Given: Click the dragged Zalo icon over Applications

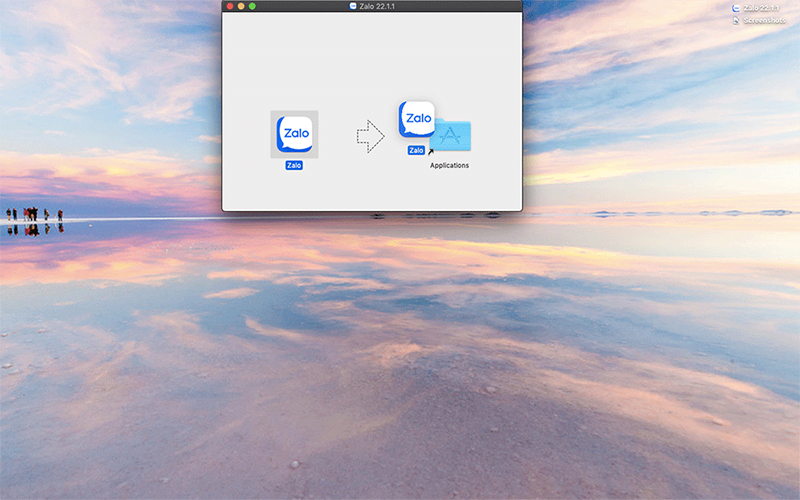Looking at the screenshot, I should click(416, 119).
